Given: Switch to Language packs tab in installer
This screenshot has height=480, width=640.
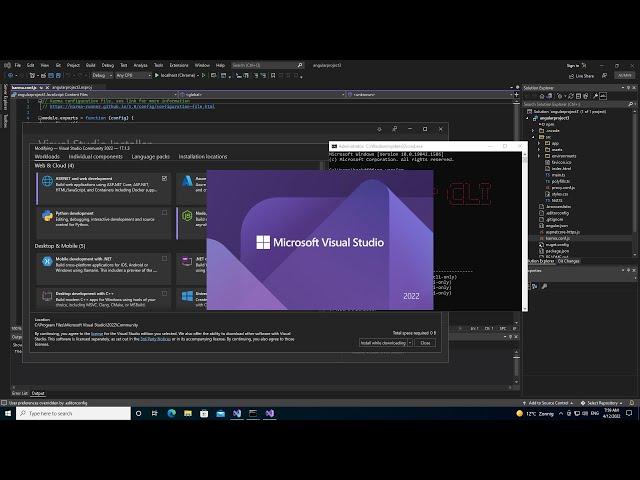Looking at the screenshot, I should (150, 157).
